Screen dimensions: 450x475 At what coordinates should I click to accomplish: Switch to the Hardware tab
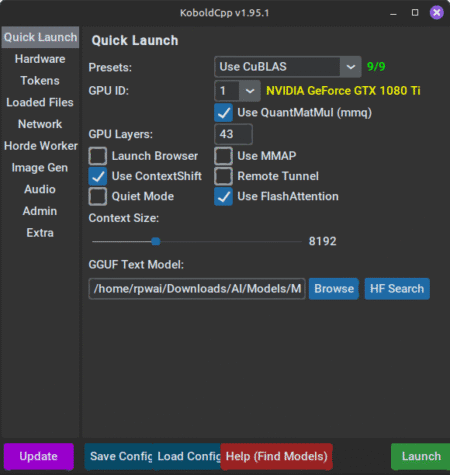(40, 59)
